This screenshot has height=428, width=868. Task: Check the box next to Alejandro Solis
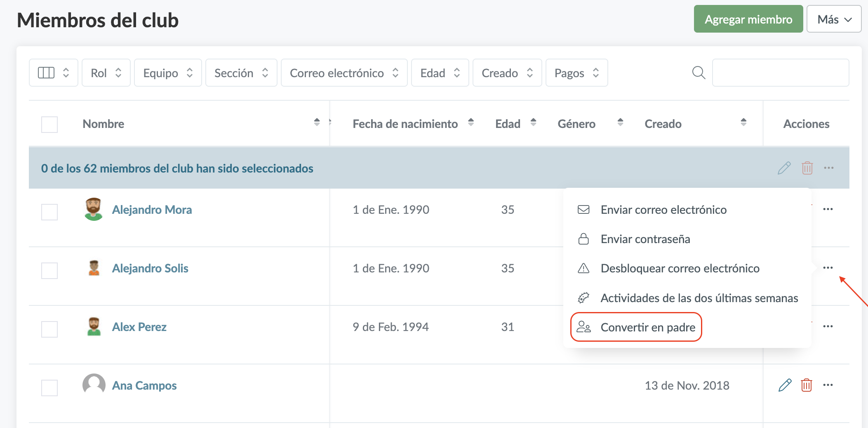click(49, 271)
